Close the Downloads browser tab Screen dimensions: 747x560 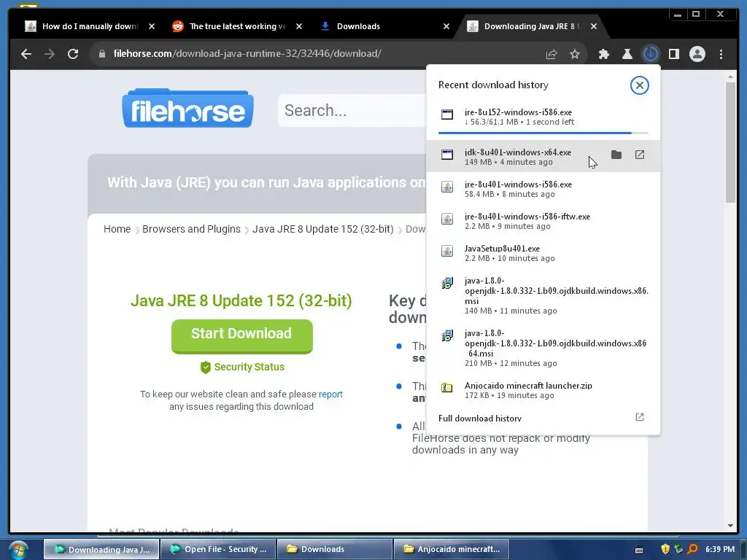pyautogui.click(x=446, y=27)
